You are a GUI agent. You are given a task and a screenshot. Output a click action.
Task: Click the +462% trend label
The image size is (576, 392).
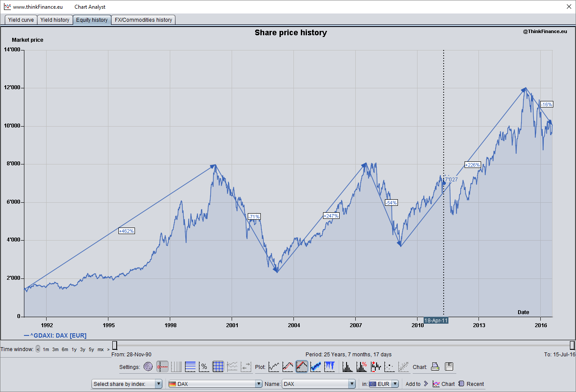click(x=127, y=231)
